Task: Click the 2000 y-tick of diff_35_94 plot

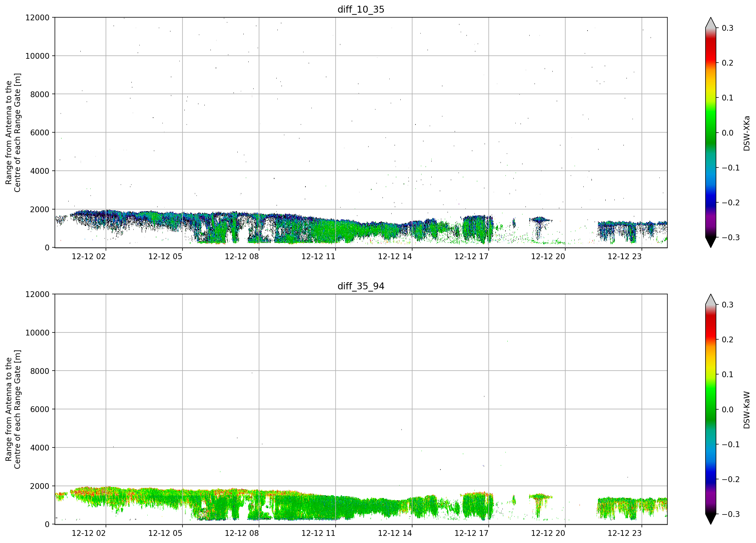Action: click(x=40, y=486)
